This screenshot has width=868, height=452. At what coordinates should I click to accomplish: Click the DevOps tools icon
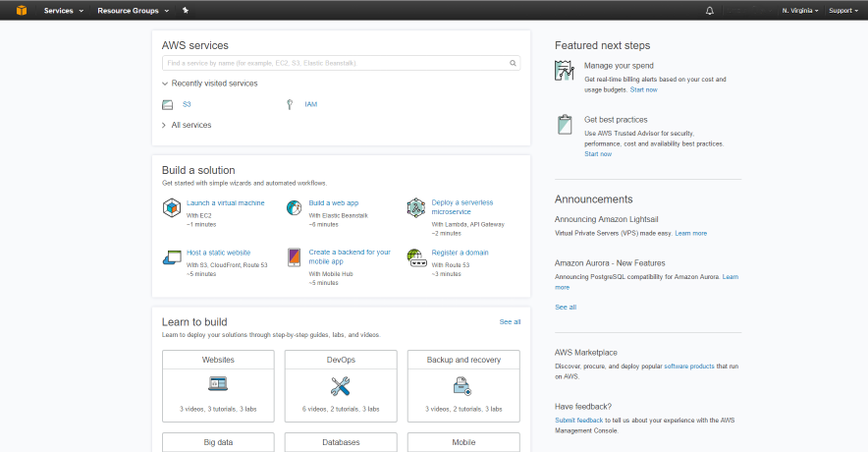coord(341,386)
